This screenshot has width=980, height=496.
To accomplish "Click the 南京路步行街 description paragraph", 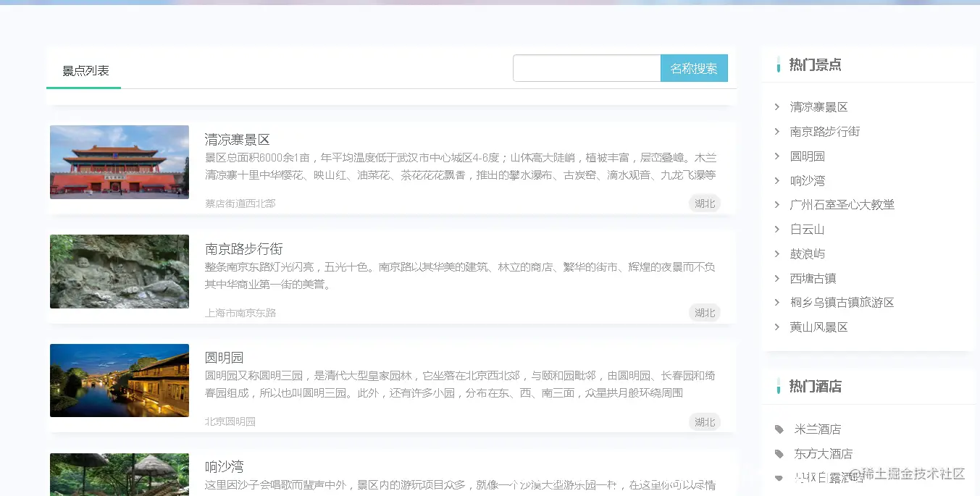I will [x=460, y=276].
